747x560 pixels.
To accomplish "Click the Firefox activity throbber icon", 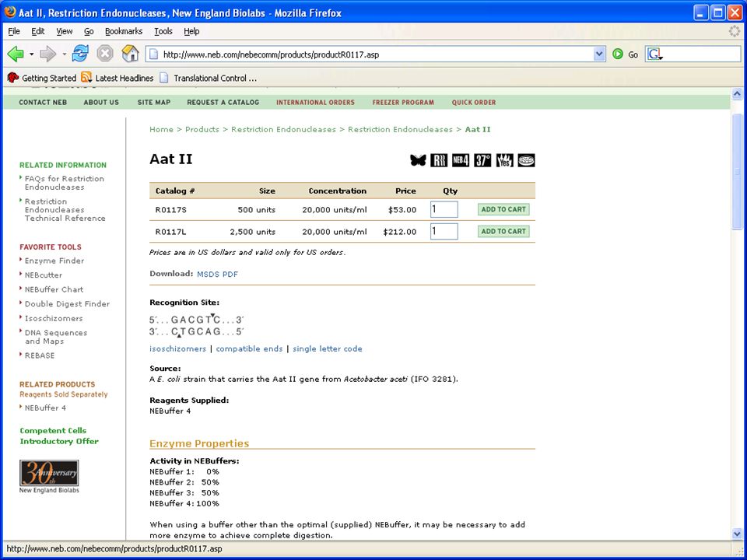I will pyautogui.click(x=735, y=31).
